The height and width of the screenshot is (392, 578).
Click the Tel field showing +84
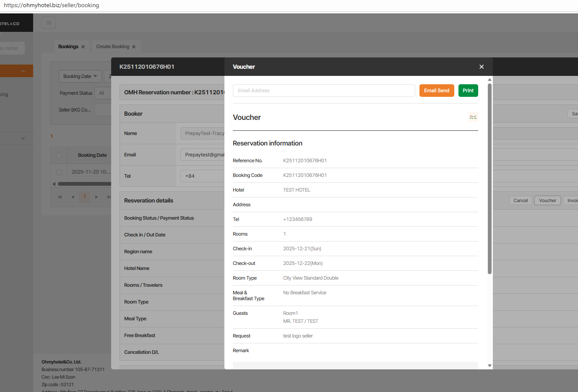(x=203, y=176)
